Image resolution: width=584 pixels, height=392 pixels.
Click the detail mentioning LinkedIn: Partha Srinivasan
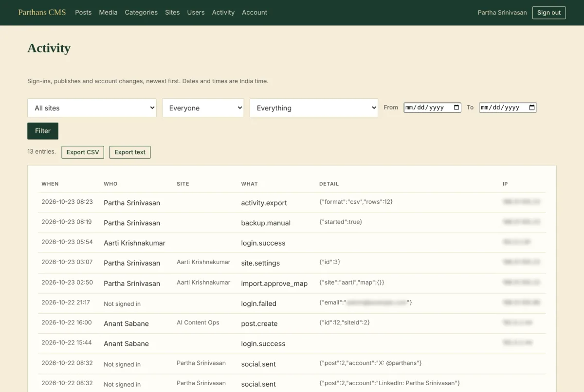point(389,383)
